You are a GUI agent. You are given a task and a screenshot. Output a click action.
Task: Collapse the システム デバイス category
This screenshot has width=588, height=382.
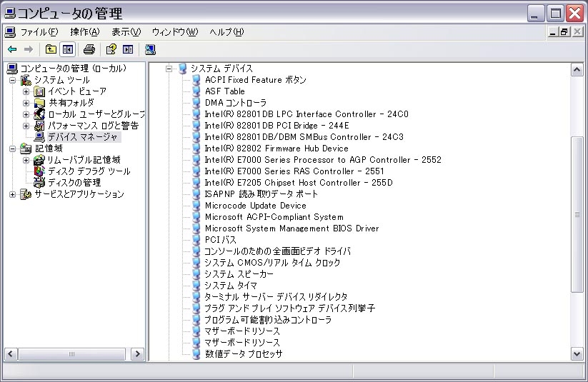169,69
